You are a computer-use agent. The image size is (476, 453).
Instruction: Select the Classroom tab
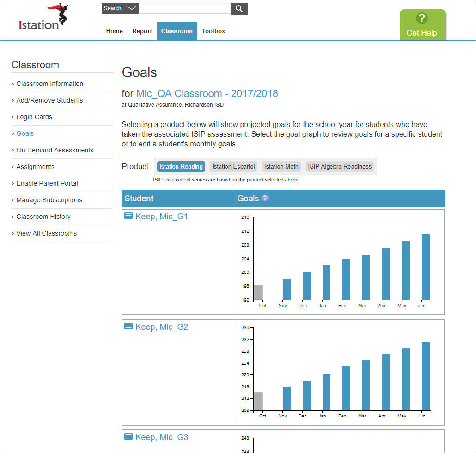click(177, 31)
